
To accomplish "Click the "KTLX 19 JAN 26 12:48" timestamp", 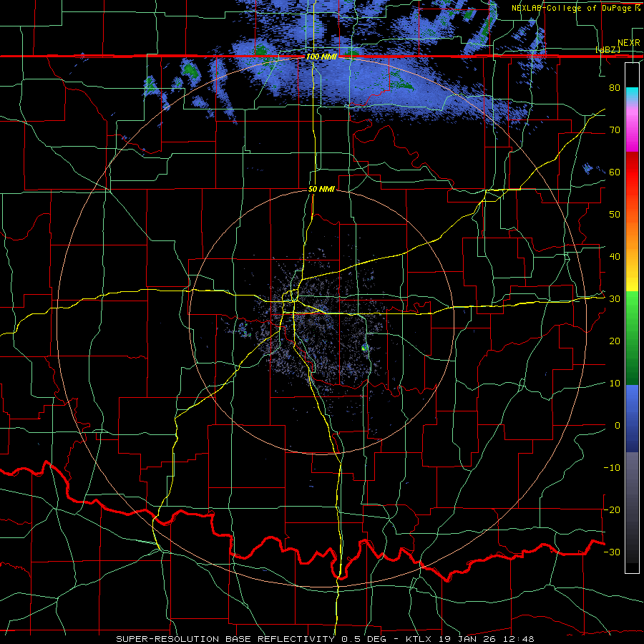I will (470, 639).
